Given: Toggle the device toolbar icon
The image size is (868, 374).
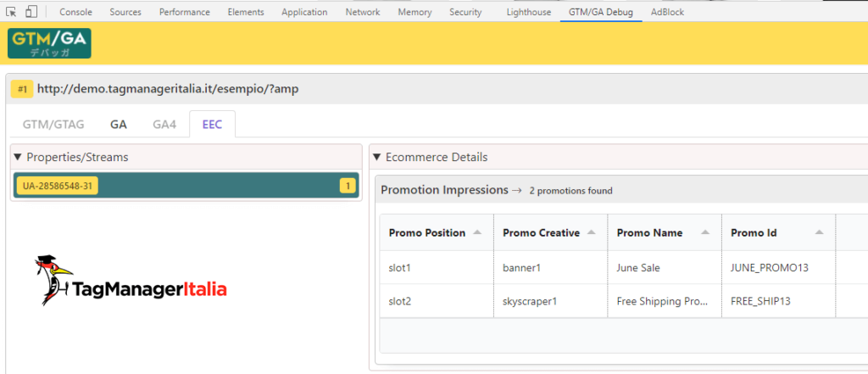Looking at the screenshot, I should pos(31,12).
